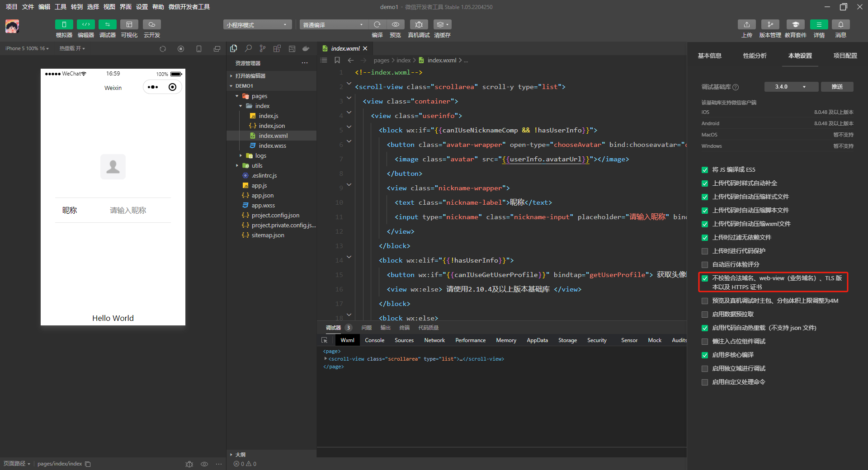The height and width of the screenshot is (470, 868).
Task: Open the source control sidebar icon
Action: click(263, 48)
